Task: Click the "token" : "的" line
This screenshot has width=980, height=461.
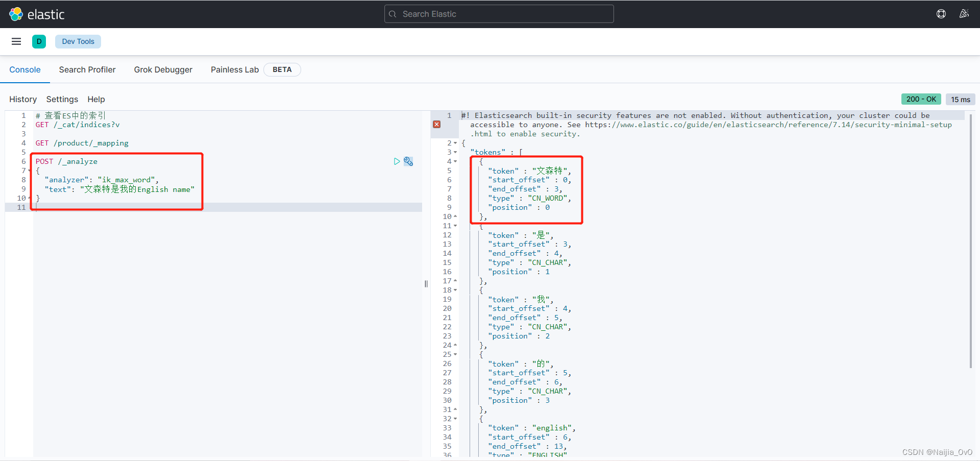Action: pos(521,363)
